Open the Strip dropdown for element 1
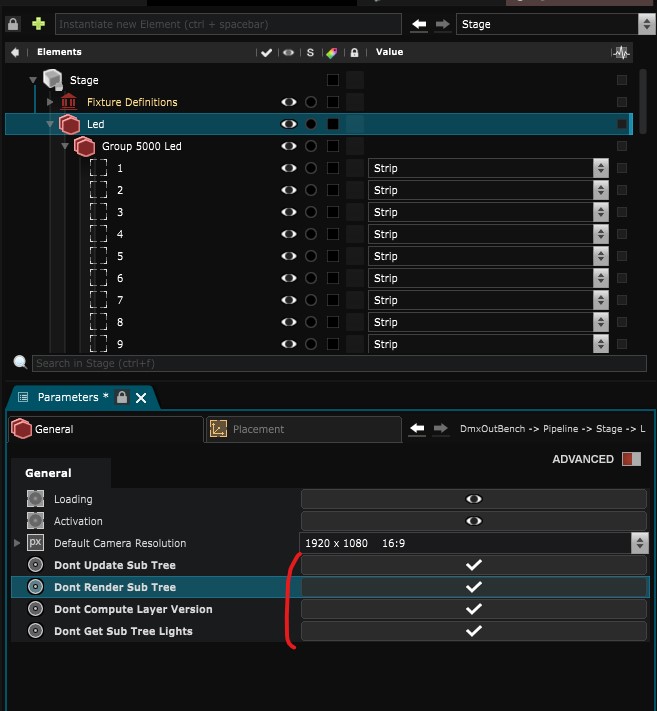Screen dimensions: 657x711 pos(600,168)
